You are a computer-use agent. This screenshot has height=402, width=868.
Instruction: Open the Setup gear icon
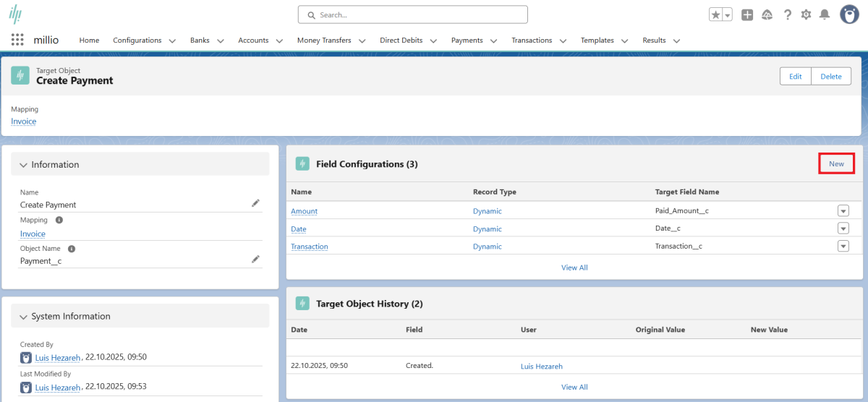point(806,14)
